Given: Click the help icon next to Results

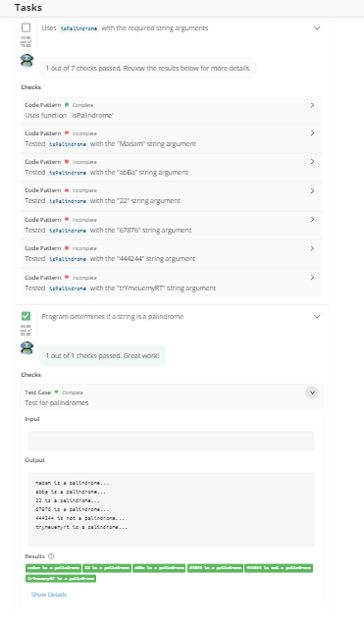Looking at the screenshot, I should (51, 556).
